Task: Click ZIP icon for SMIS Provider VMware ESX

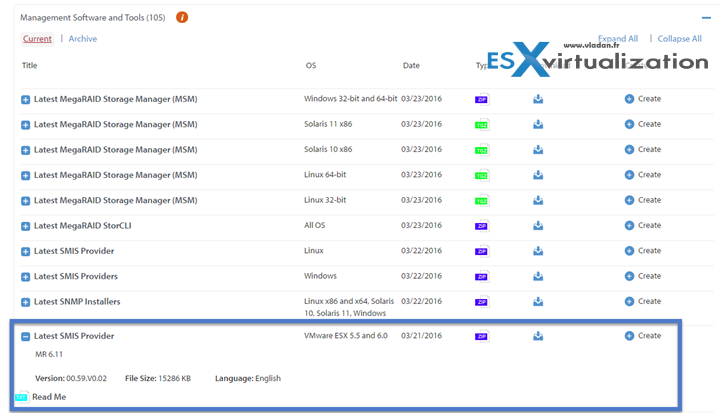Action: (x=482, y=336)
